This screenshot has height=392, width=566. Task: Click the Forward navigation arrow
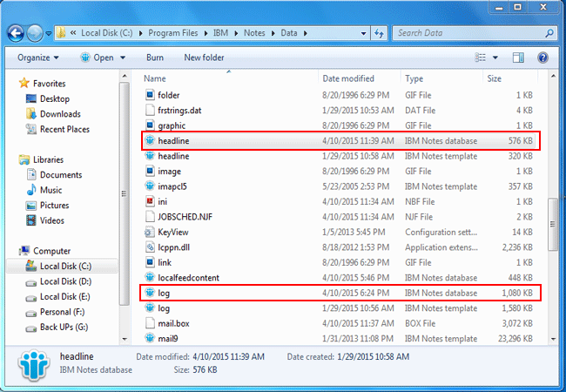tap(35, 34)
